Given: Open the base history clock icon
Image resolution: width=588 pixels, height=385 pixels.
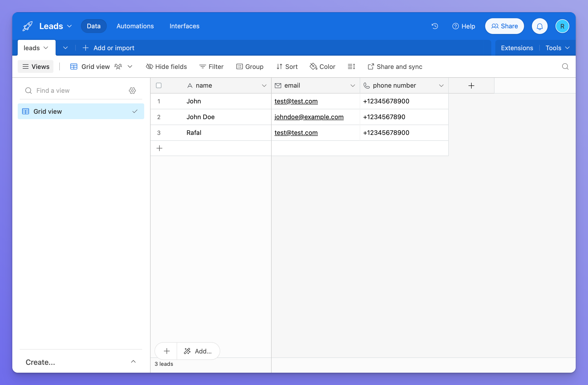Looking at the screenshot, I should [434, 26].
